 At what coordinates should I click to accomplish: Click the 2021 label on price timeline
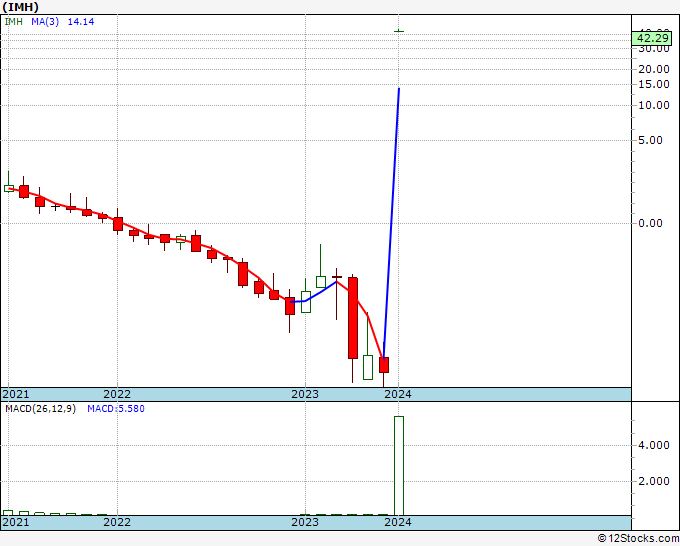point(16,394)
